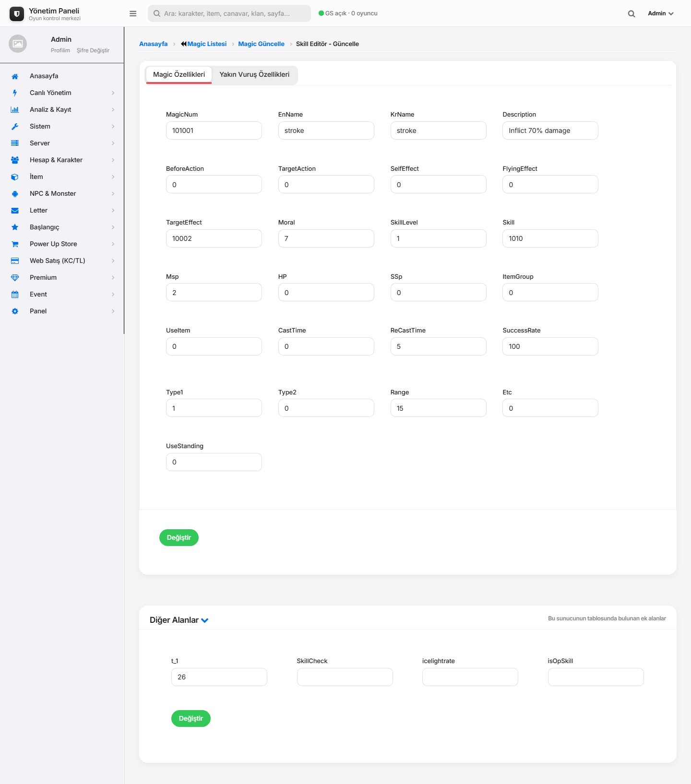
Task: Open the Admin dropdown at top right
Action: pos(661,13)
